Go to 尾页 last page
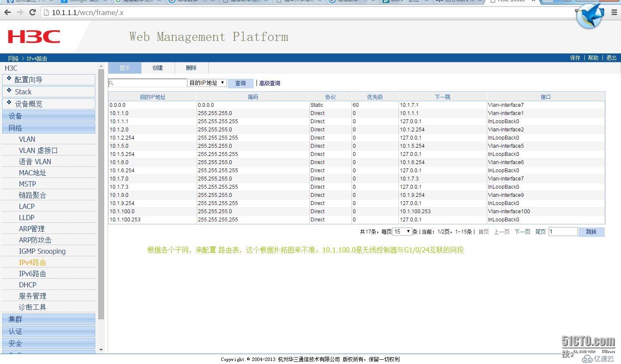621x364 pixels. pyautogui.click(x=540, y=232)
